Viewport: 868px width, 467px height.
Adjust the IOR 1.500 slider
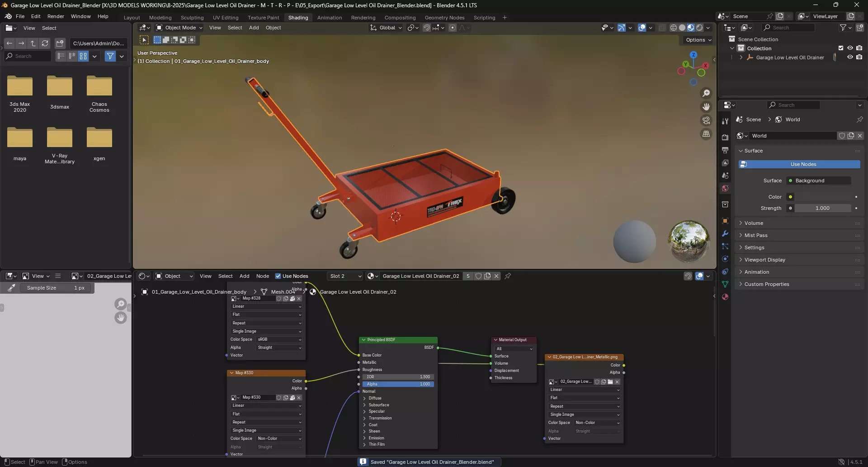398,377
